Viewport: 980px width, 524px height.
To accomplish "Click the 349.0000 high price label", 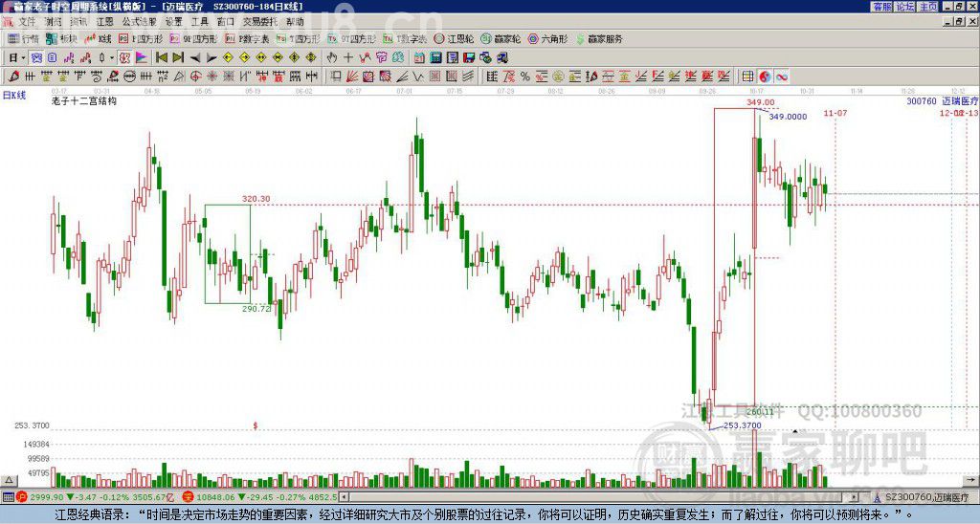I will (788, 116).
